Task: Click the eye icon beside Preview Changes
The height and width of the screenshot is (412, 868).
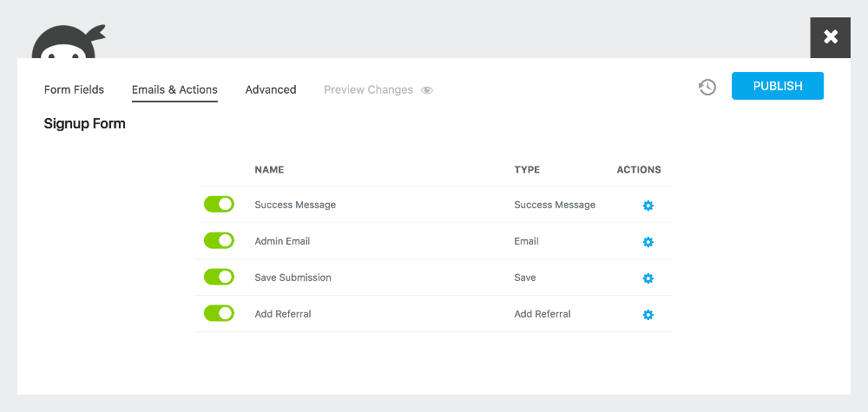Action: click(427, 90)
